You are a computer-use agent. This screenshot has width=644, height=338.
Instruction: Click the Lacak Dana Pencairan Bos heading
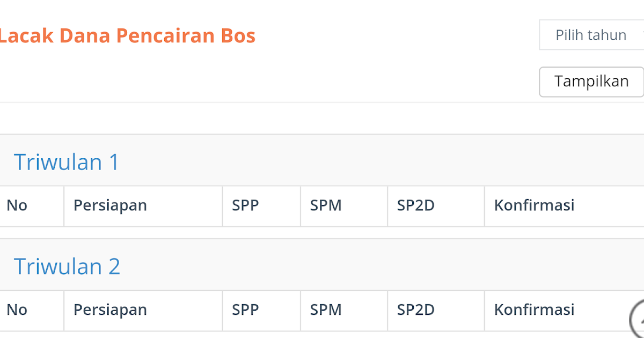128,35
